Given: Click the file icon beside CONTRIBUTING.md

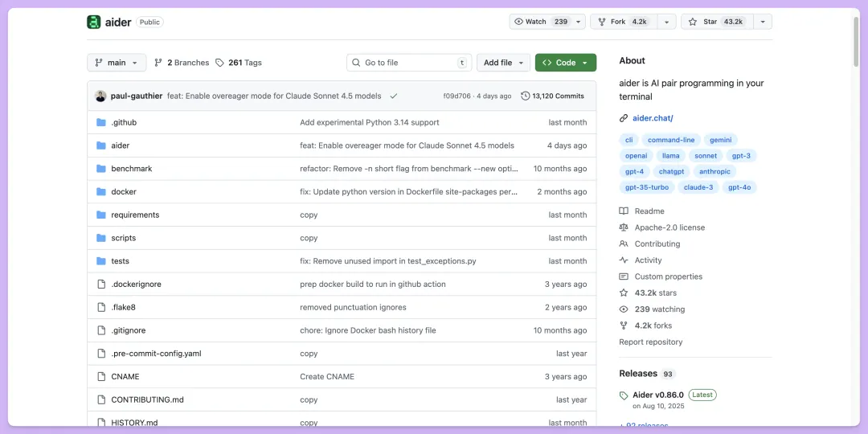Looking at the screenshot, I should coord(100,399).
